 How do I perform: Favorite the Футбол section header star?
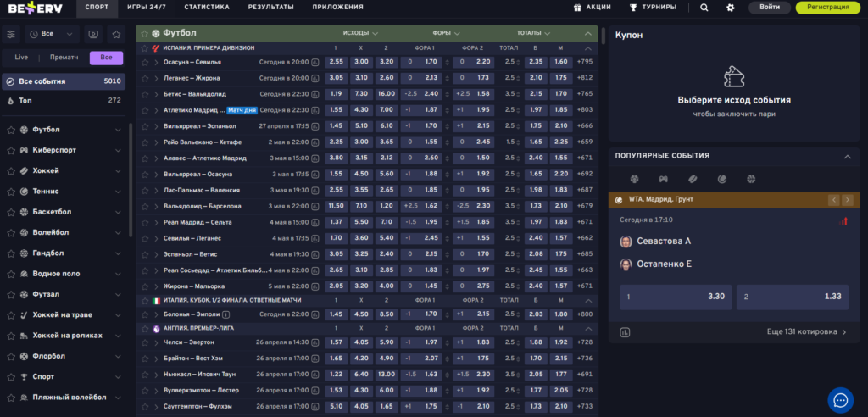point(144,33)
